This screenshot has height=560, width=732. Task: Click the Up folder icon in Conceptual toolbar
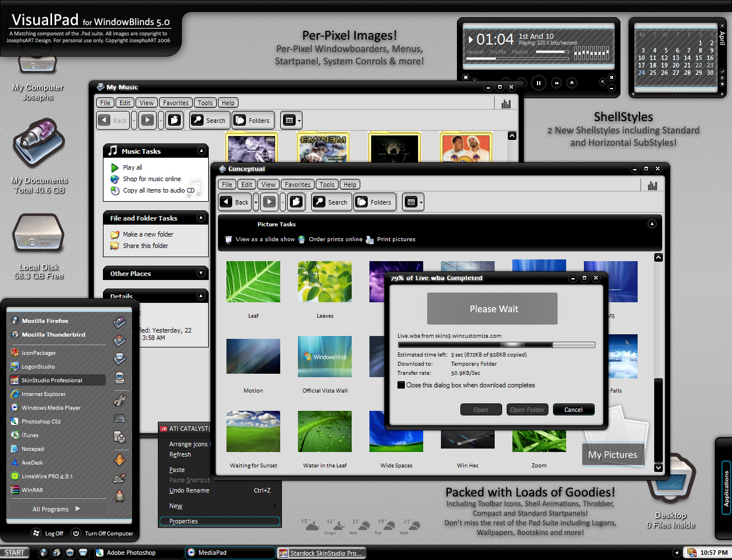point(296,202)
